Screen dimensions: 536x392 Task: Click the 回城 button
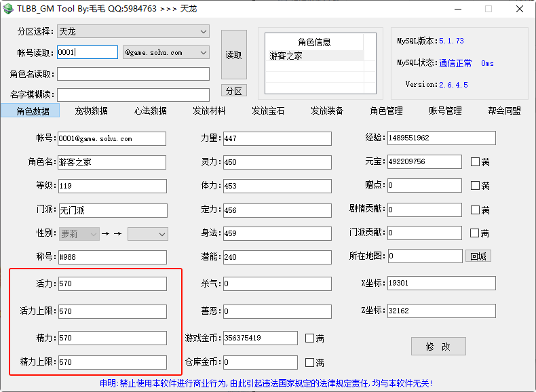click(478, 256)
